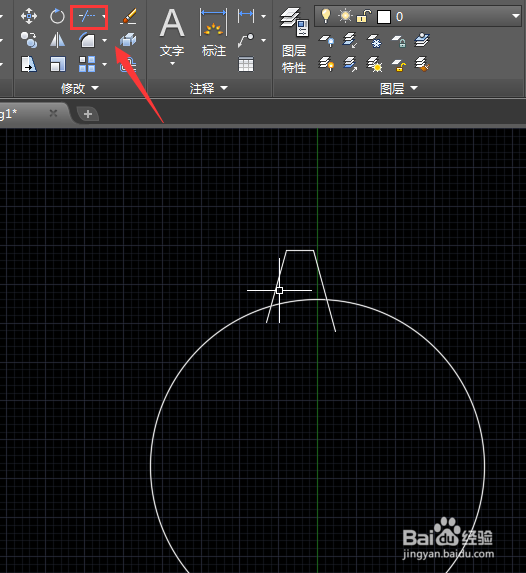The height and width of the screenshot is (573, 526).
Task: Close the g1* drawing tab
Action: tap(53, 113)
